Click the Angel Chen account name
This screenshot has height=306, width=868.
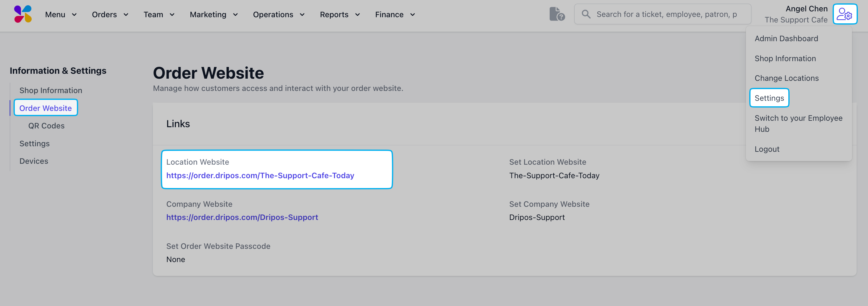[806, 9]
